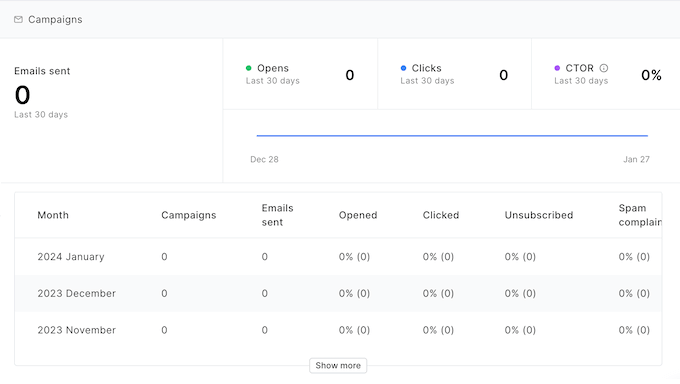Screen dimensions: 680x384
Task: Click the Month column header
Action: pyautogui.click(x=53, y=215)
